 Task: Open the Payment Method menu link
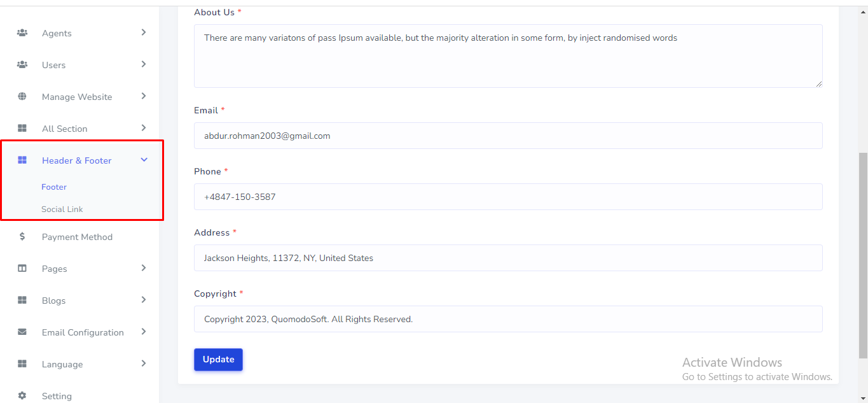pyautogui.click(x=77, y=237)
